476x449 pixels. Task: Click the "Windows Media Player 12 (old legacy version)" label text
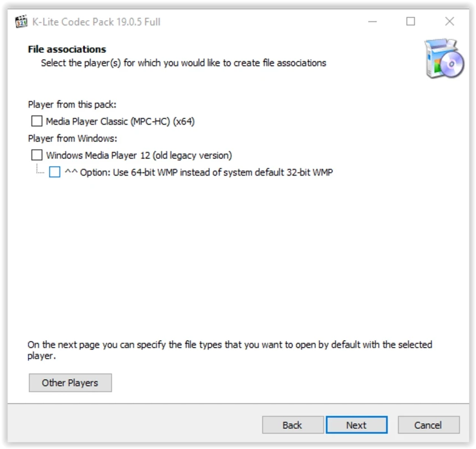(x=139, y=155)
